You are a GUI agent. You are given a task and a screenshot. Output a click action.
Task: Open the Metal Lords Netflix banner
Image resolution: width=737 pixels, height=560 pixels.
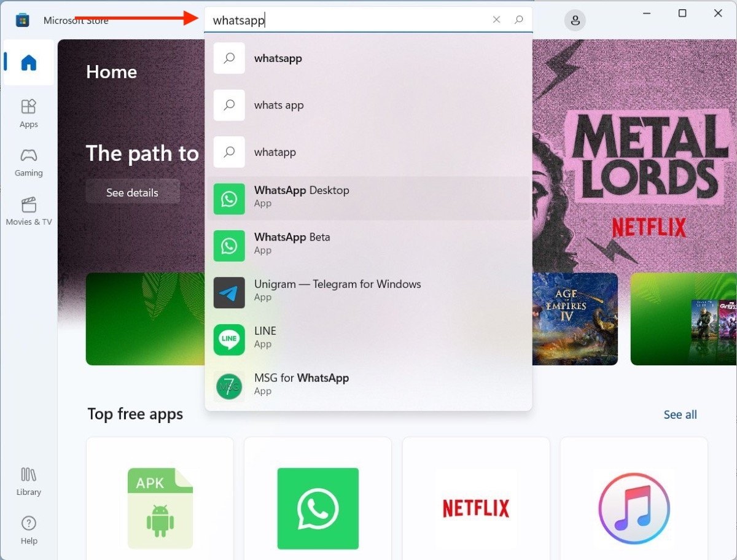634,156
